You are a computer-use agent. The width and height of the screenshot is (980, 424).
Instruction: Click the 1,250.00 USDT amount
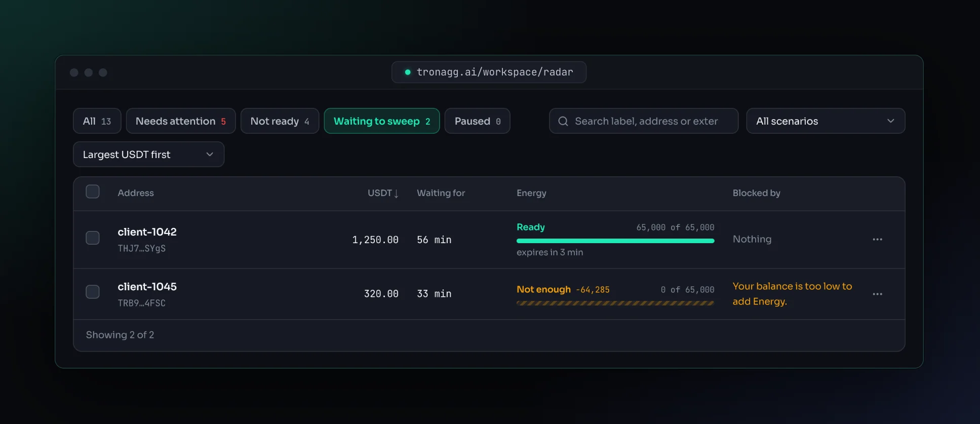[375, 240]
